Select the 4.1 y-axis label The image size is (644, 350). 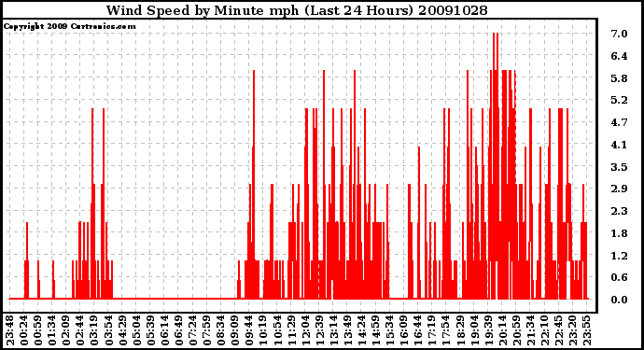click(x=619, y=145)
